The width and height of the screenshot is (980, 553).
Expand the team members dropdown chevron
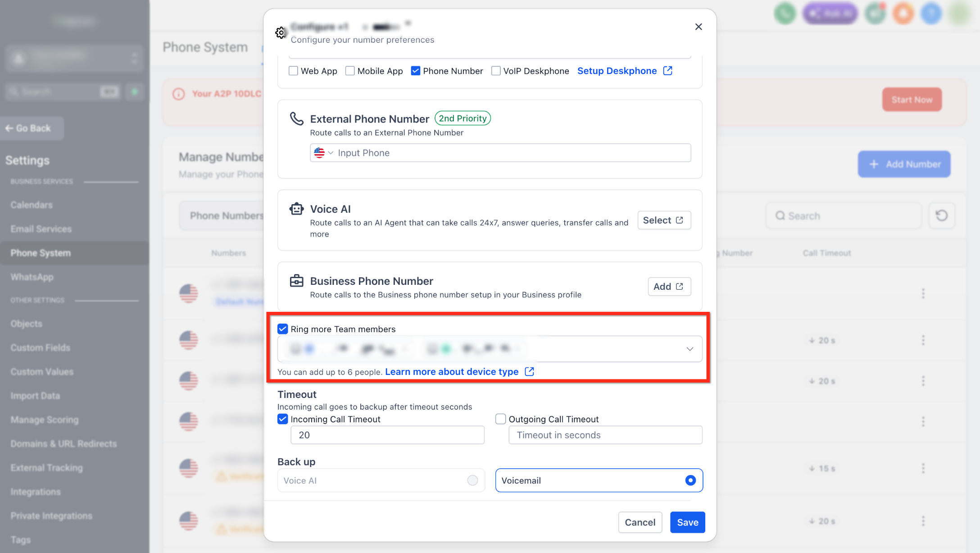pos(690,349)
